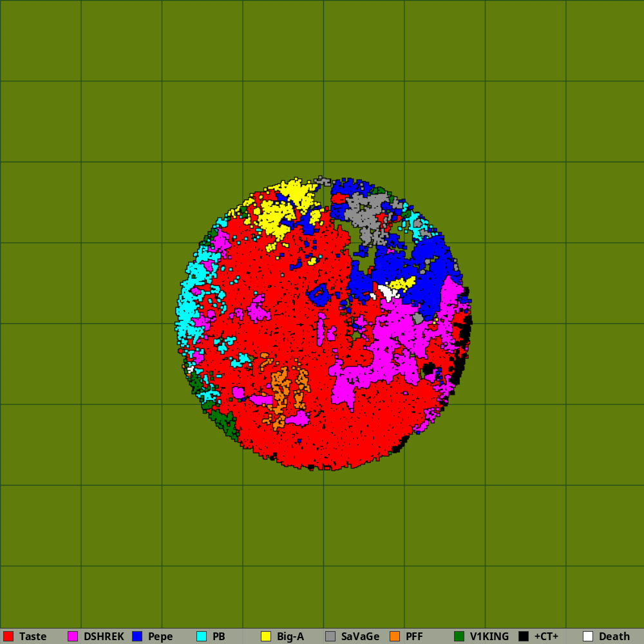Click the orange PFF territory on the map
644x644 pixels.
(280, 390)
